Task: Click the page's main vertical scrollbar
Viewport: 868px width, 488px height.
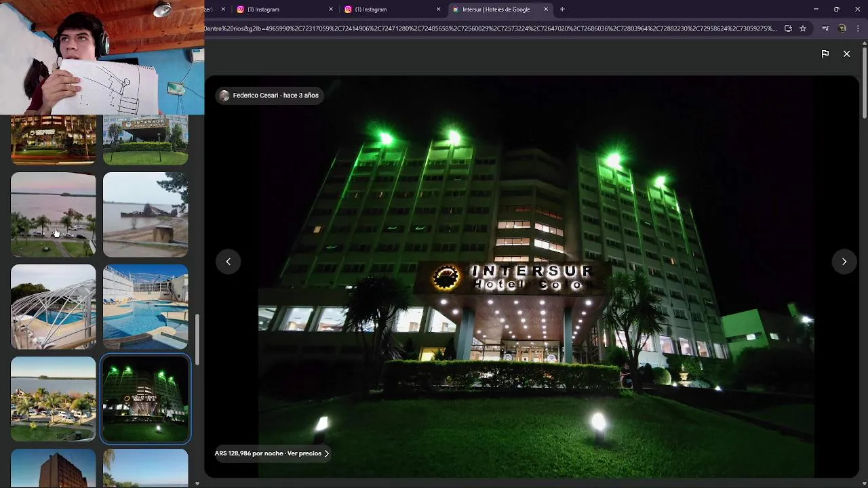Action: (865, 81)
